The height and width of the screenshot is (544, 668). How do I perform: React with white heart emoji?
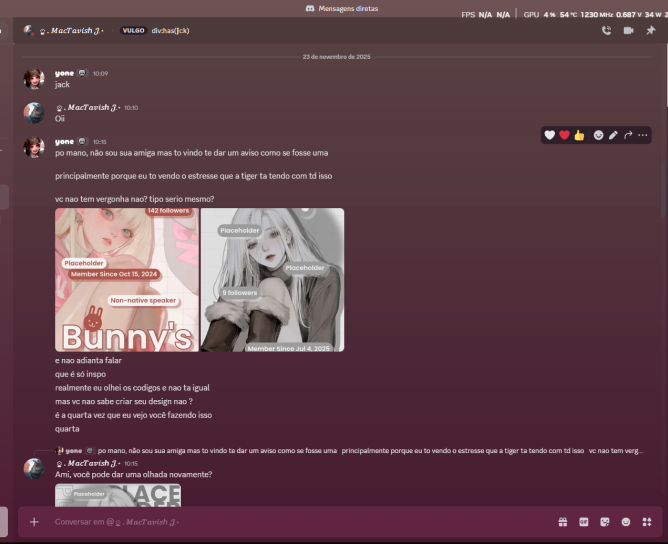click(x=550, y=135)
